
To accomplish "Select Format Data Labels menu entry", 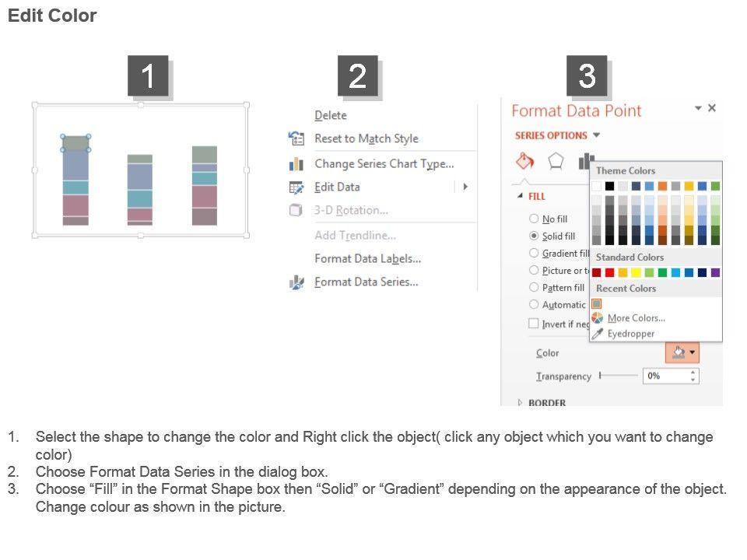I will [x=367, y=258].
